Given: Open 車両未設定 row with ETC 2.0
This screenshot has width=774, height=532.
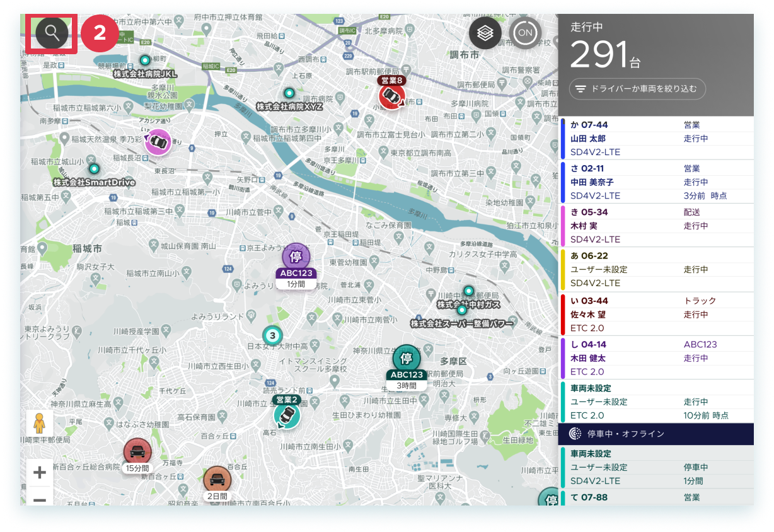Looking at the screenshot, I should pyautogui.click(x=656, y=402).
